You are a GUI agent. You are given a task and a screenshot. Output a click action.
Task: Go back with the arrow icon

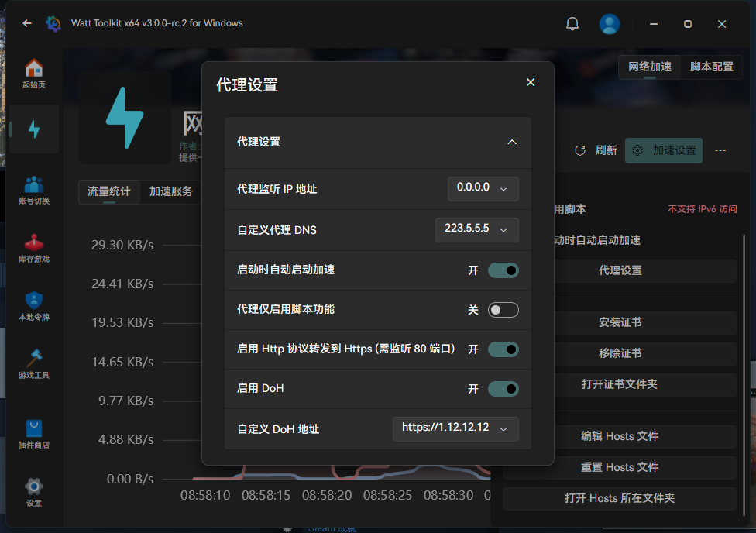27,23
